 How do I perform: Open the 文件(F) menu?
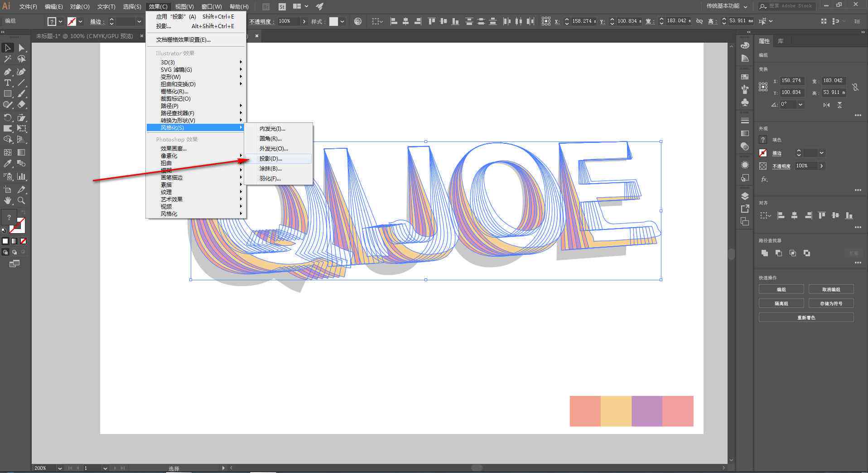tap(28, 6)
